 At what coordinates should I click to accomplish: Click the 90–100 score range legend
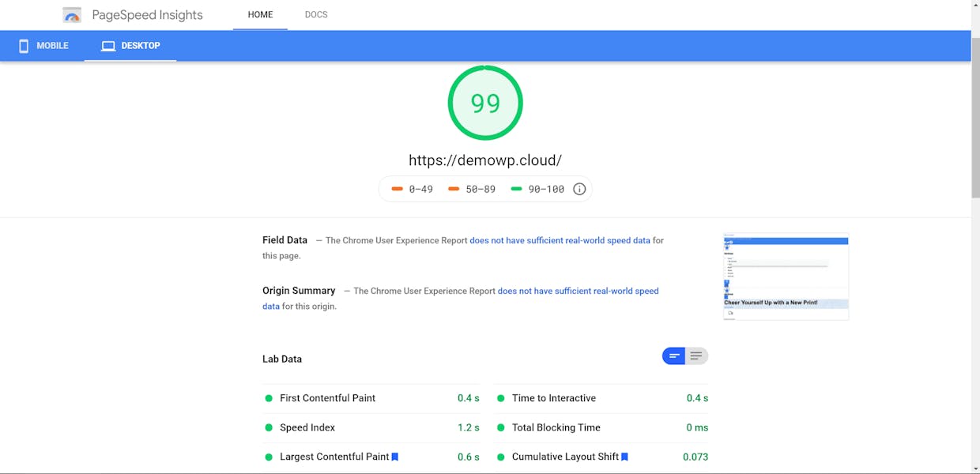[x=537, y=189]
